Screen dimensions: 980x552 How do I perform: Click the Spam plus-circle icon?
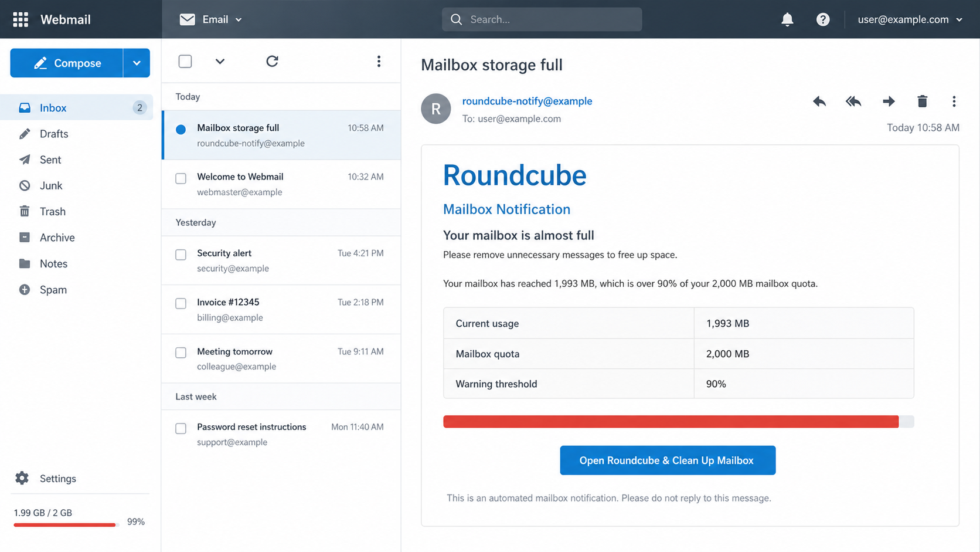pos(25,289)
